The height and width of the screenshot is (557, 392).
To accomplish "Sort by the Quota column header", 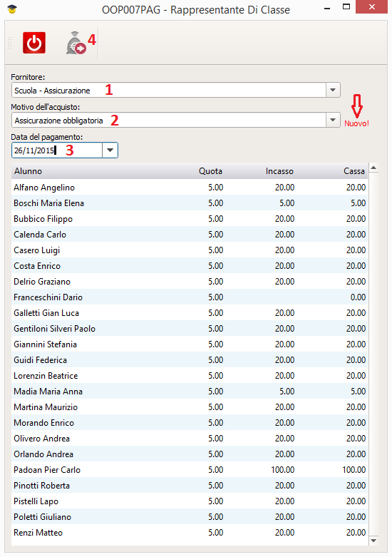I will 210,171.
